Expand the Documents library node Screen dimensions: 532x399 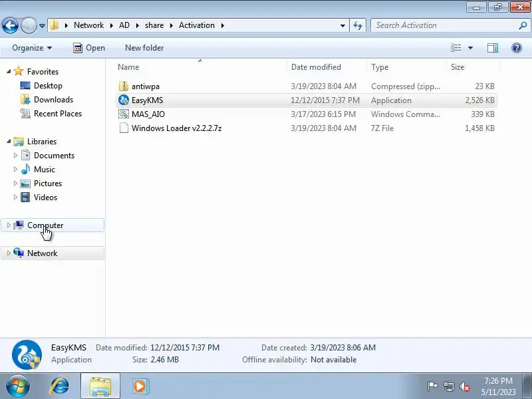(x=15, y=155)
